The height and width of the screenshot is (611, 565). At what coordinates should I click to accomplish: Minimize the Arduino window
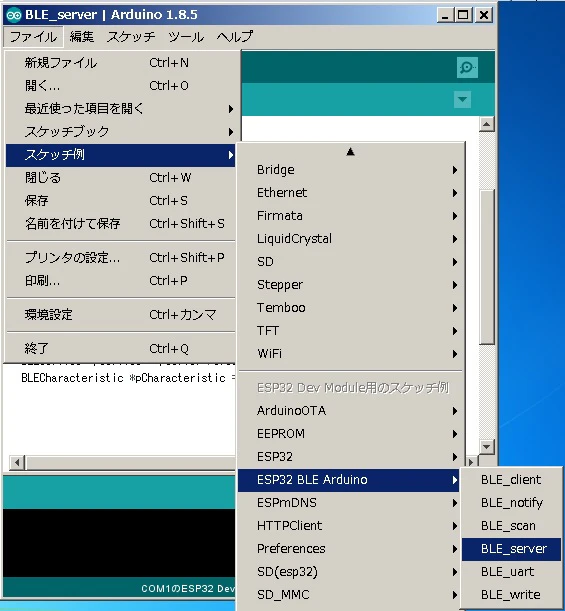point(445,16)
